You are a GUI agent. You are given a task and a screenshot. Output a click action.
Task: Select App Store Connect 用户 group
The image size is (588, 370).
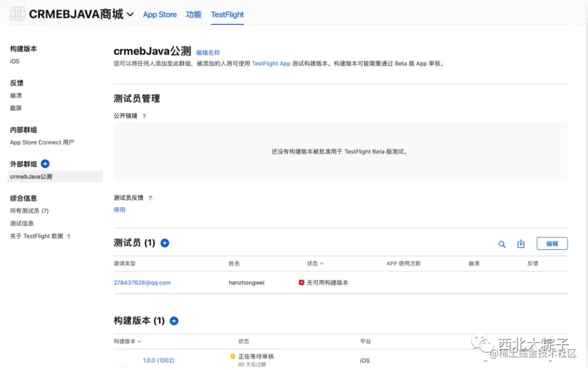[42, 143]
